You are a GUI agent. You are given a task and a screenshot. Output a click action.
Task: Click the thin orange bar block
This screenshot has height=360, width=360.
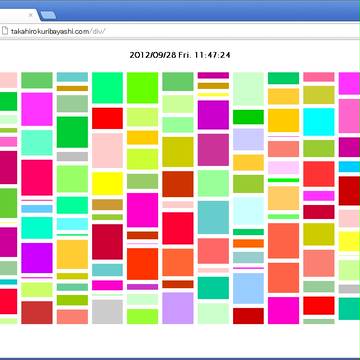248,244
